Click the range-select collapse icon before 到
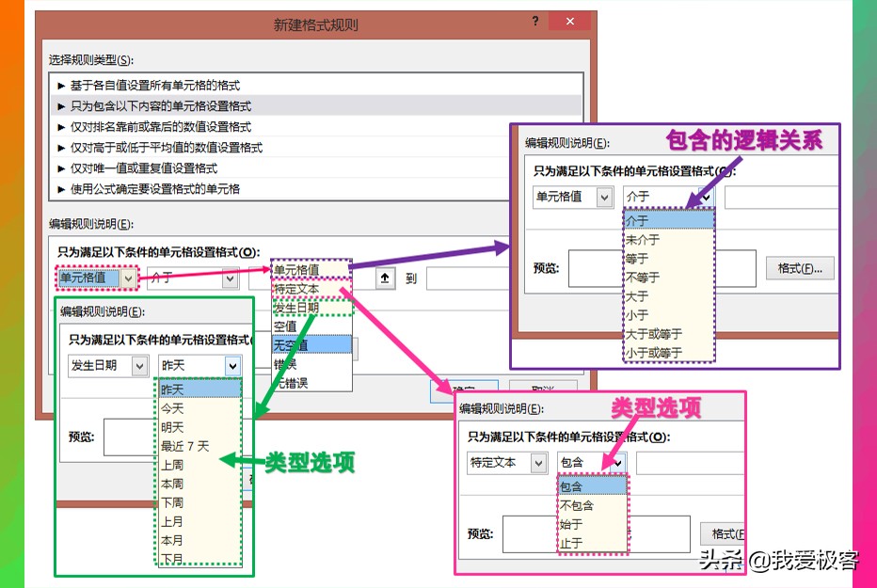 (x=385, y=278)
